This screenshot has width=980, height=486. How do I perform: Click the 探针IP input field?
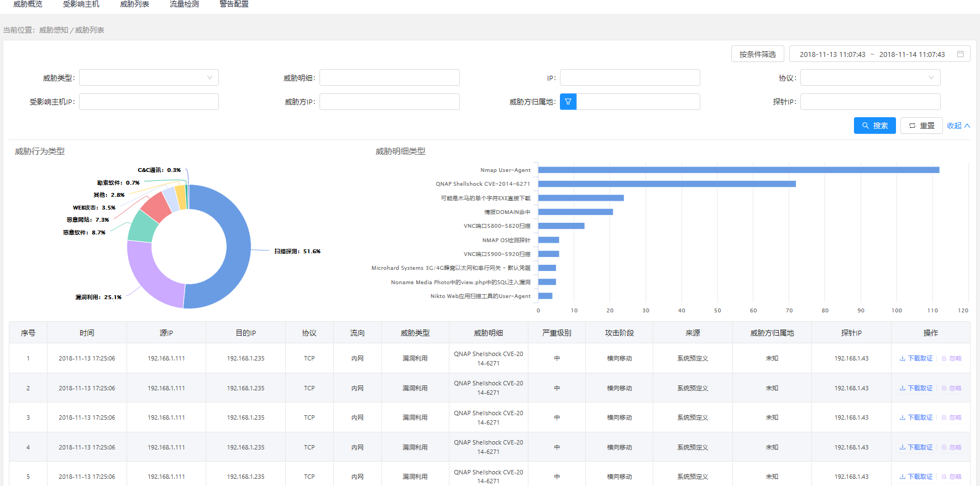[870, 102]
